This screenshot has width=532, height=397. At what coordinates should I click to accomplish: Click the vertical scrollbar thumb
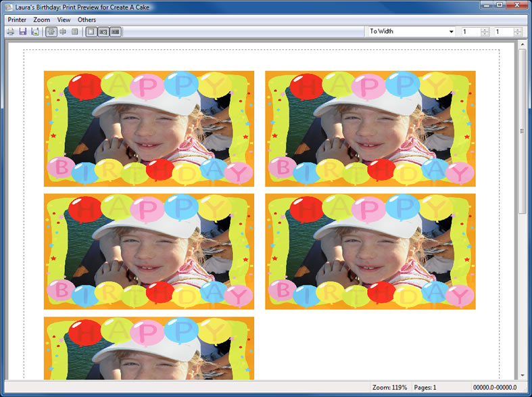[522, 131]
